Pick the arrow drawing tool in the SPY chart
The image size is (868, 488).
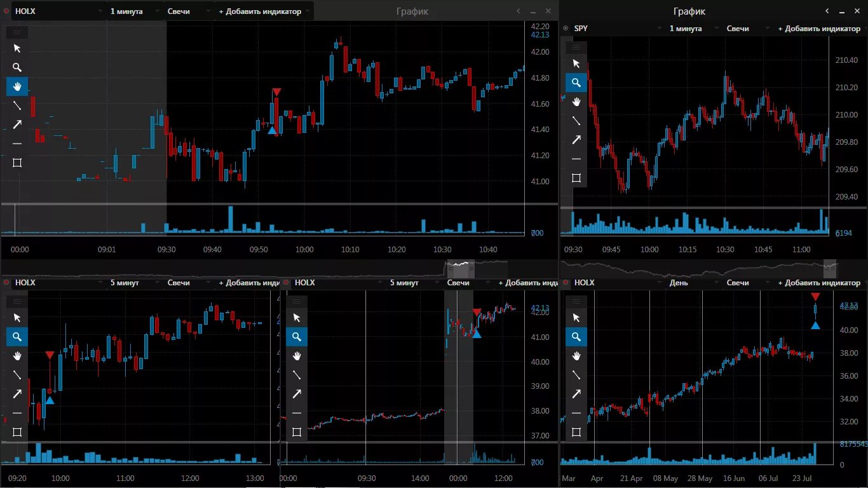576,140
